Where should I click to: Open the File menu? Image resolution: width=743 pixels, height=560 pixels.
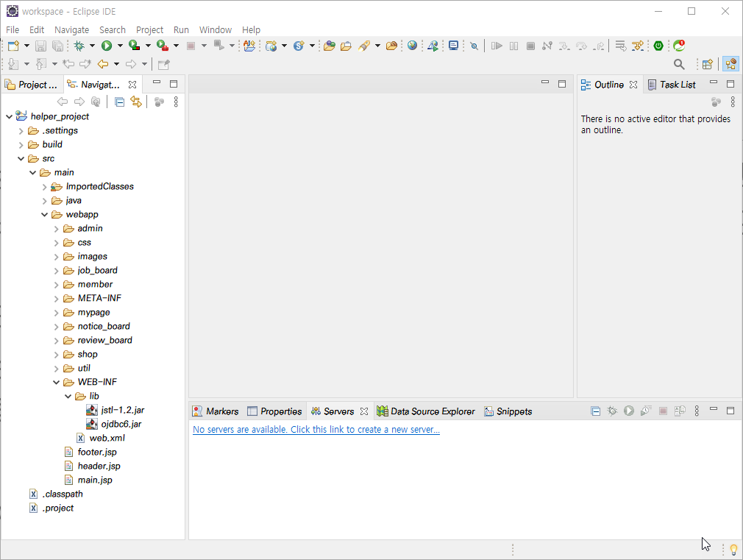13,30
